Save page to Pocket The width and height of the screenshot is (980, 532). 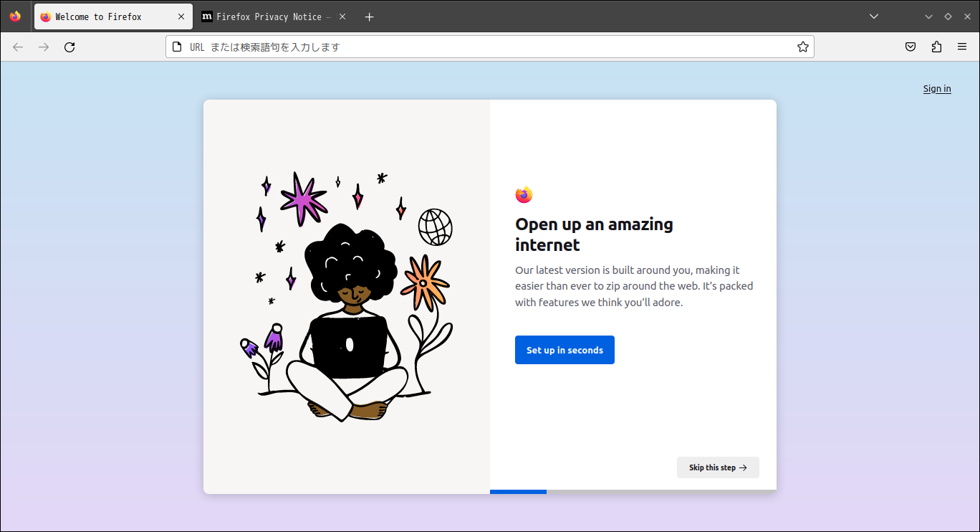pos(910,47)
